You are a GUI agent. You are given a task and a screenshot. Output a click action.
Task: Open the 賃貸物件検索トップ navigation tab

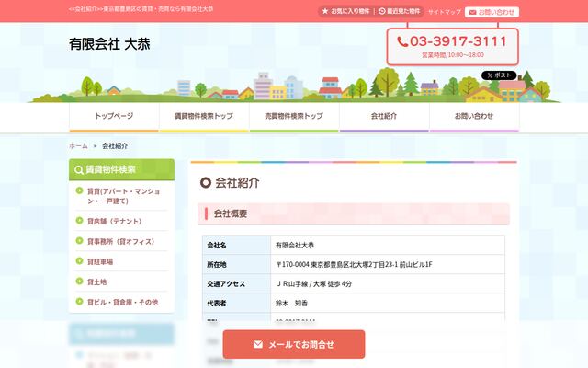click(x=204, y=118)
